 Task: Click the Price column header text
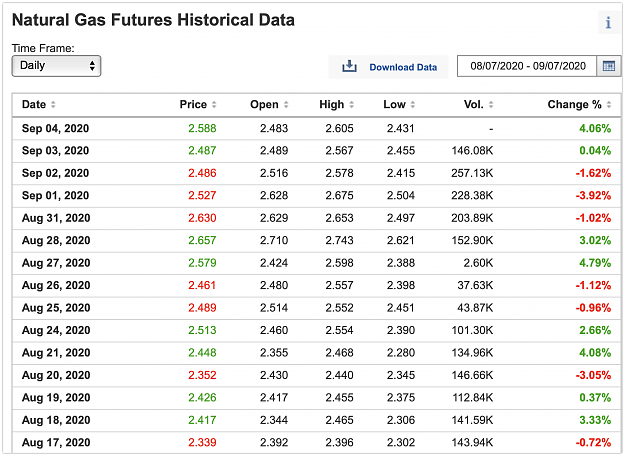pos(193,104)
